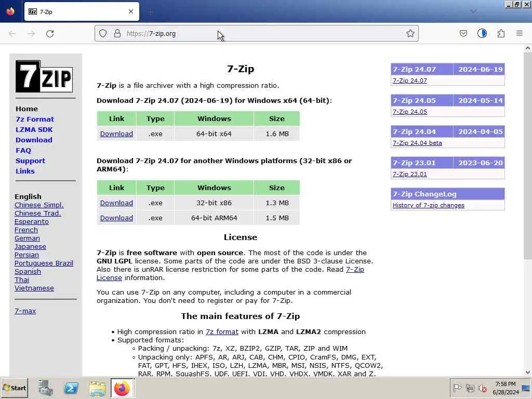
Task: Click the Show desktop button
Action: tap(526, 388)
